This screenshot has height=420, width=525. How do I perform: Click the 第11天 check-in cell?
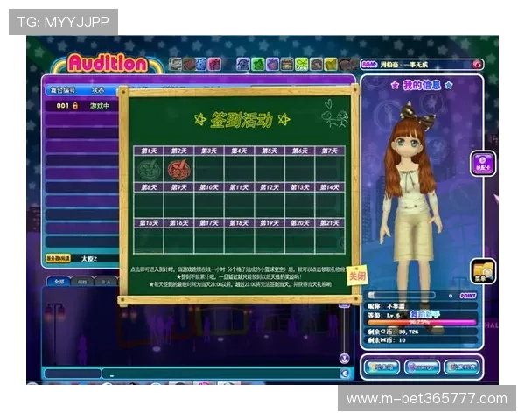(239, 206)
